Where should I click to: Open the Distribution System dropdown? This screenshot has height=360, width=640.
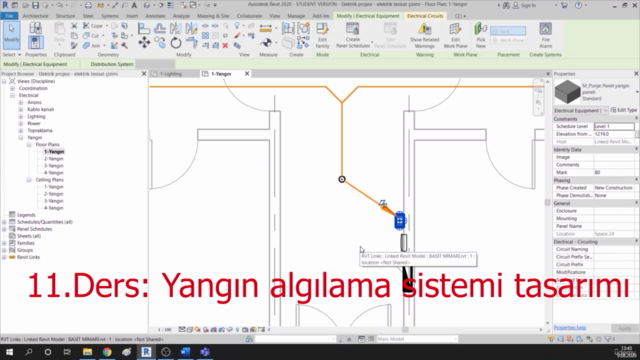click(x=155, y=64)
